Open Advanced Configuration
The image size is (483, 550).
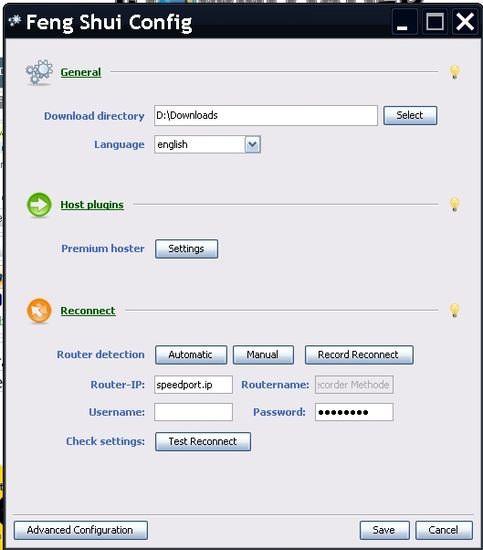80,530
